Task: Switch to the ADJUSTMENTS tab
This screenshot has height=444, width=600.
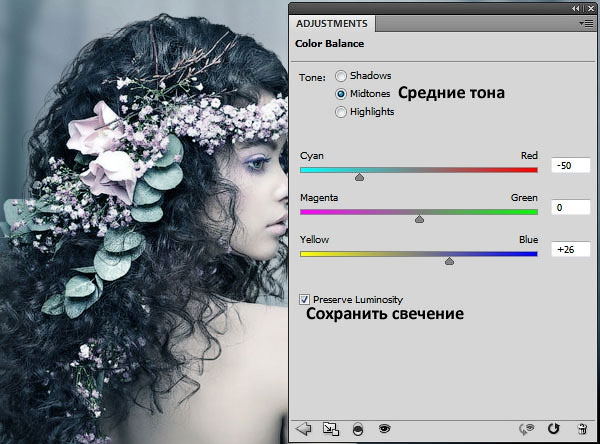Action: (331, 24)
